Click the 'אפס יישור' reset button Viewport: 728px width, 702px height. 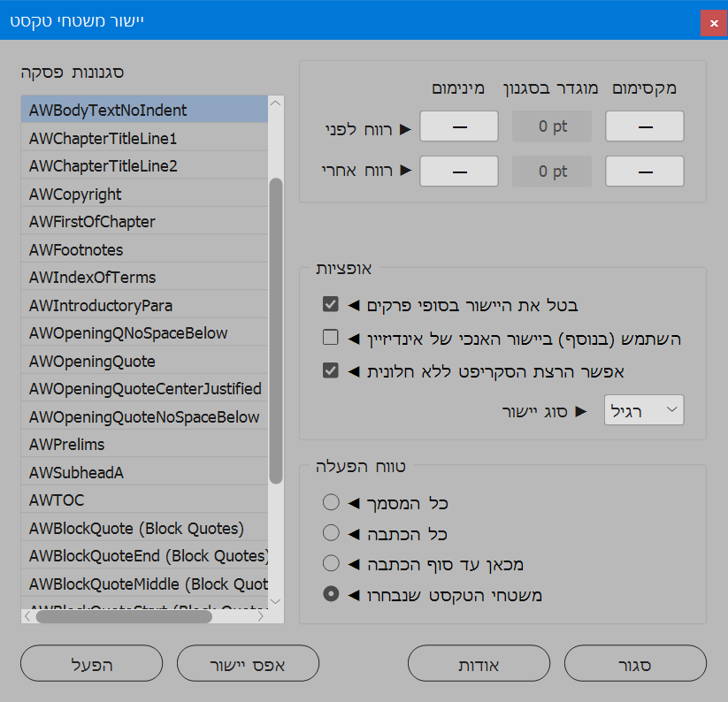(248, 663)
